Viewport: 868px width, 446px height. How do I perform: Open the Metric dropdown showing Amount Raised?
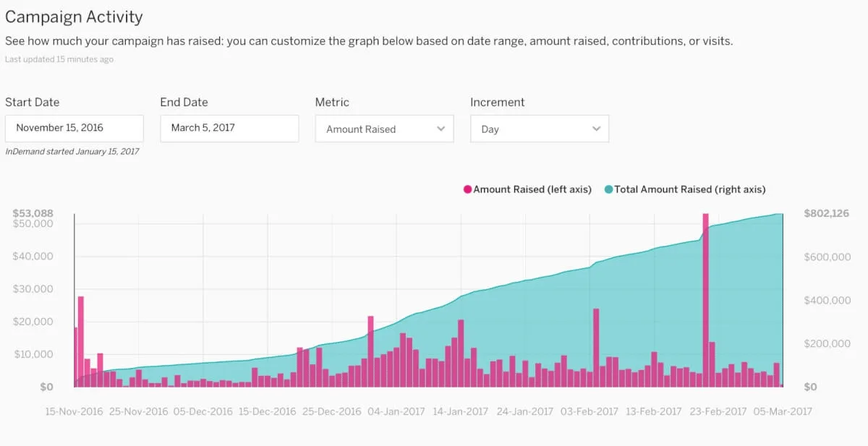point(384,129)
